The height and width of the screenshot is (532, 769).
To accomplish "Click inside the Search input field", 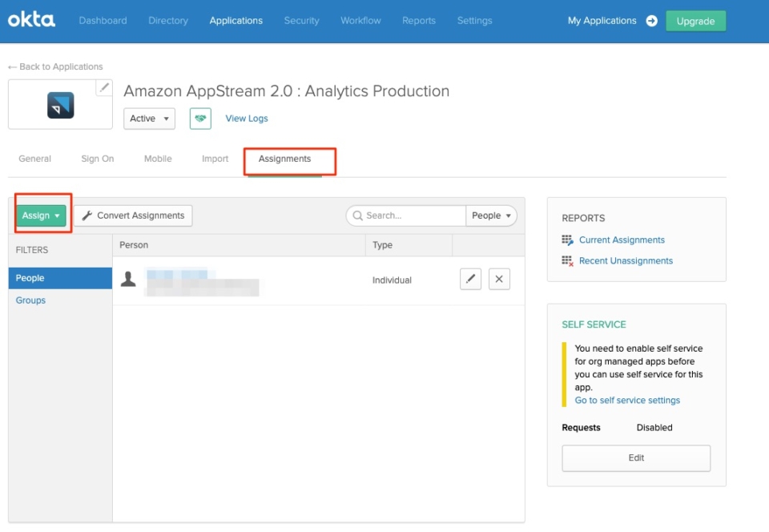I will click(x=409, y=215).
